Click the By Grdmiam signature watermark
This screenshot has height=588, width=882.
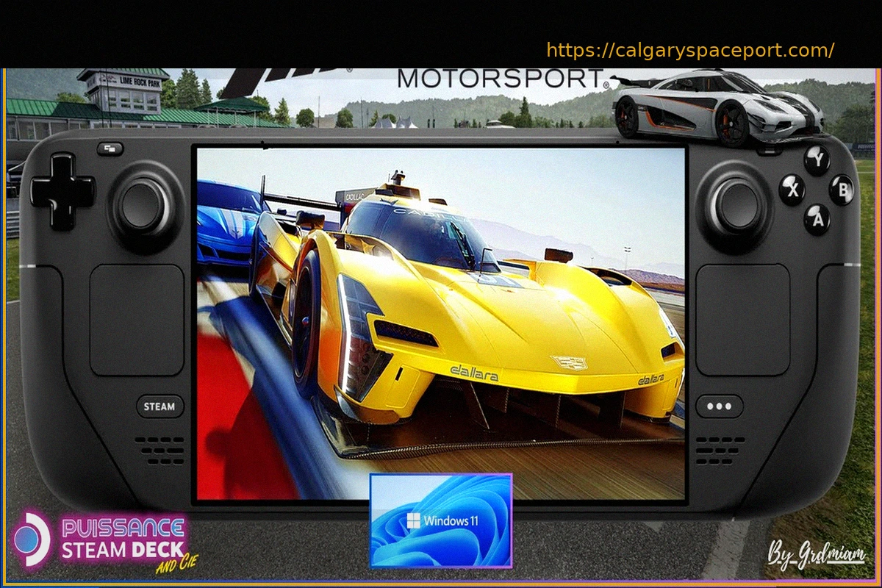point(816,553)
